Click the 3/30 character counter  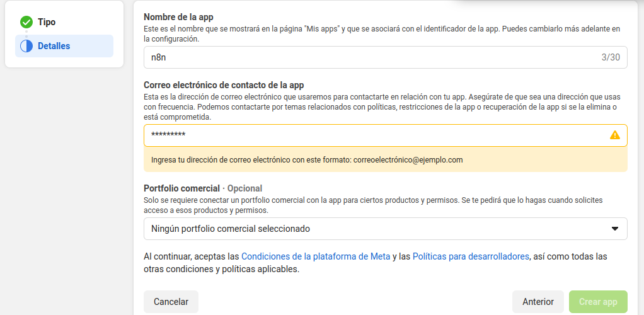click(x=611, y=57)
